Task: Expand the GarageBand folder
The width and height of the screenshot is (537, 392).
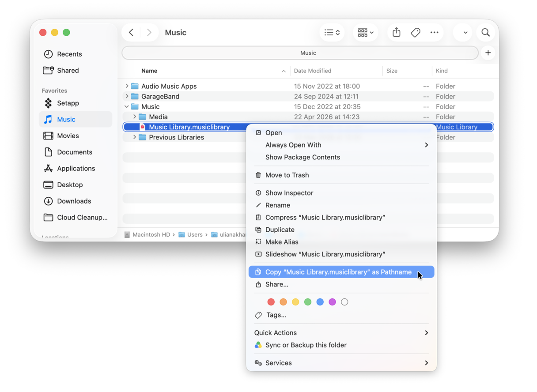Action: [127, 96]
